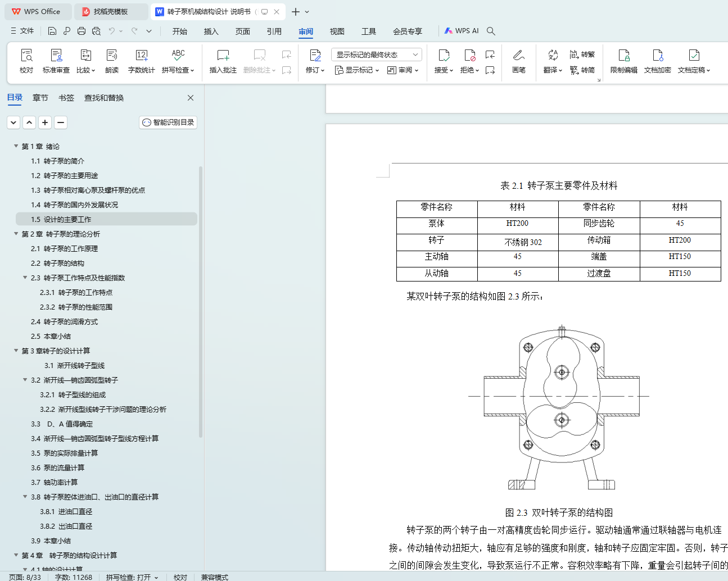Collapse the 第 1 章 绪论 tree node
This screenshot has width=728, height=581.
[16, 146]
